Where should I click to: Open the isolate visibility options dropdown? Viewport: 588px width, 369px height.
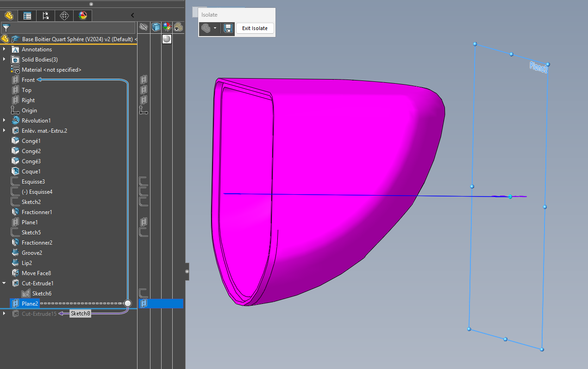point(215,28)
